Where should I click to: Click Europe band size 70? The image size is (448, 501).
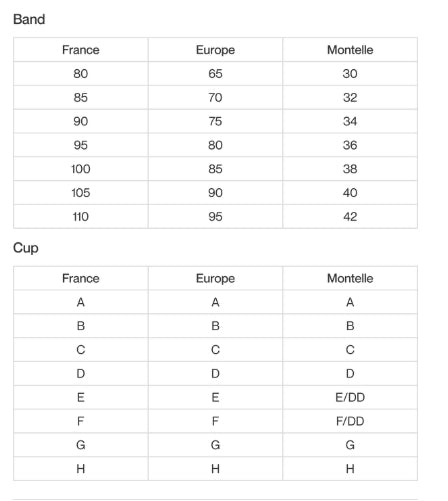pyautogui.click(x=215, y=98)
